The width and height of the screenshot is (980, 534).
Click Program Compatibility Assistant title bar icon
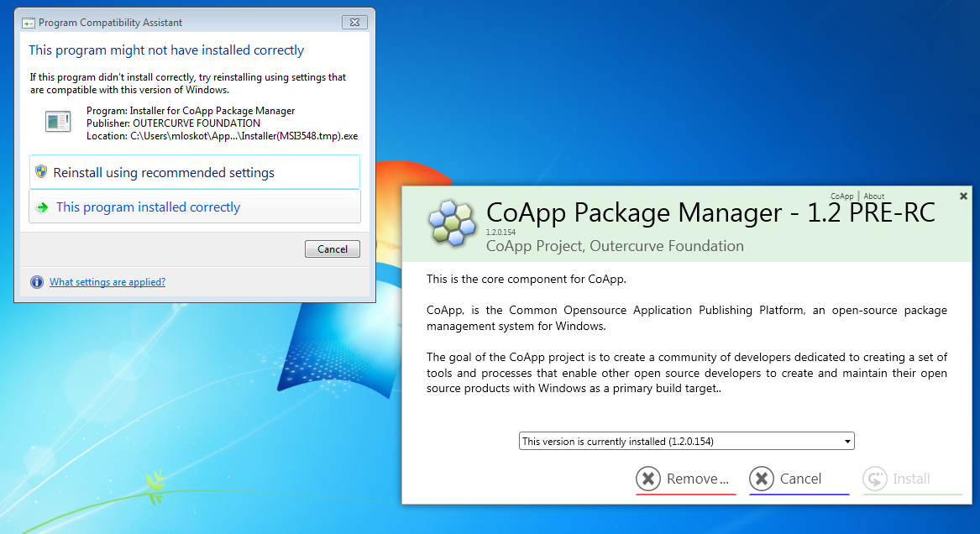[28, 24]
